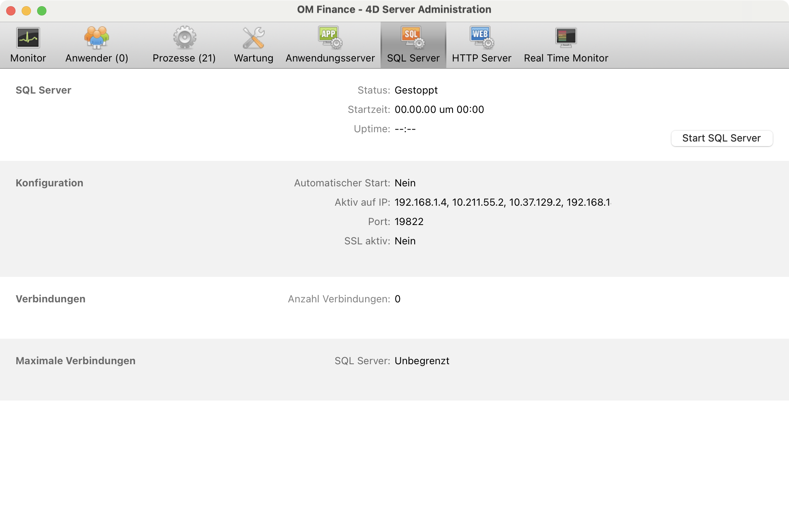This screenshot has width=789, height=532.
Task: Click the Unbegrenzt connection limit value
Action: pyautogui.click(x=422, y=361)
